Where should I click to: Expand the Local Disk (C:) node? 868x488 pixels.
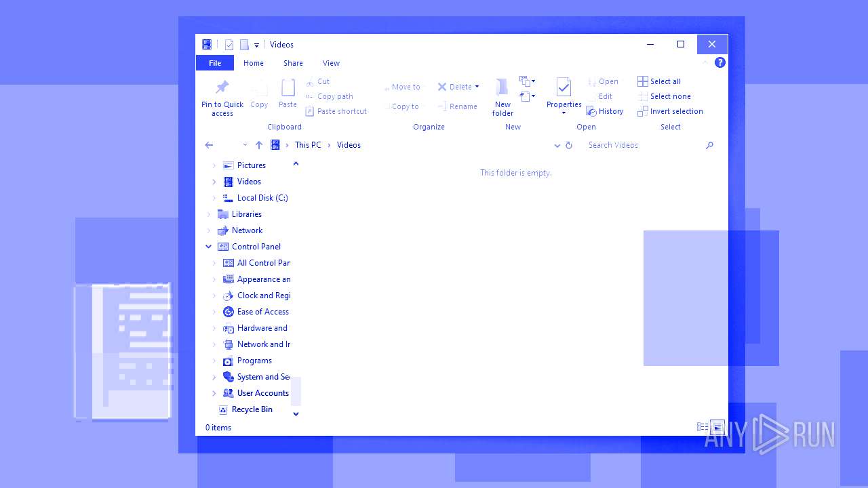(214, 198)
